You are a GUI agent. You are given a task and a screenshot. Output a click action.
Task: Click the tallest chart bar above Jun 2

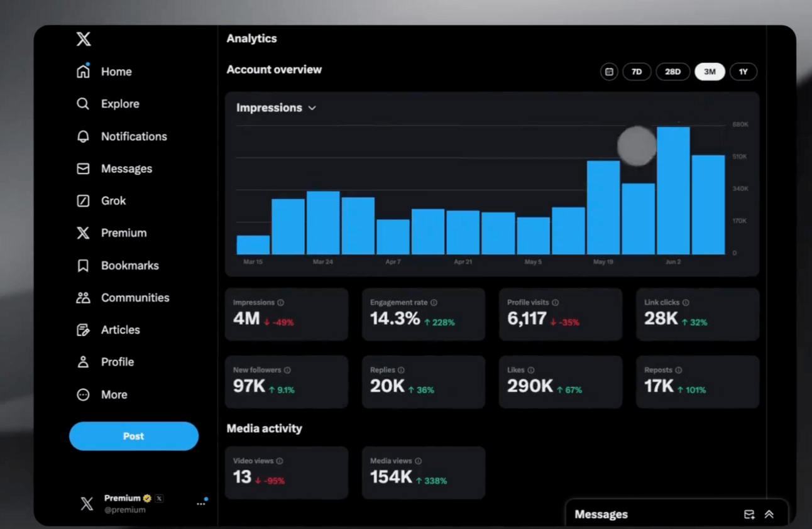click(x=673, y=190)
